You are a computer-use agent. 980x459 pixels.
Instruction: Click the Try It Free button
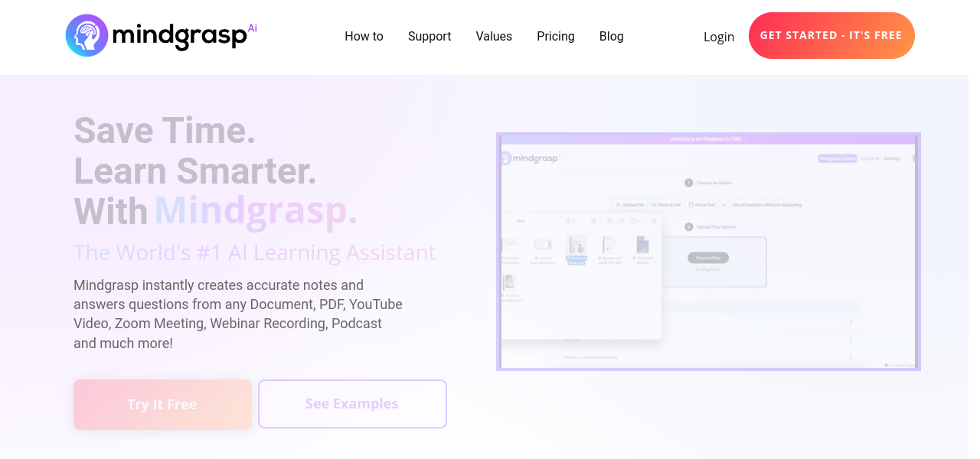162,405
